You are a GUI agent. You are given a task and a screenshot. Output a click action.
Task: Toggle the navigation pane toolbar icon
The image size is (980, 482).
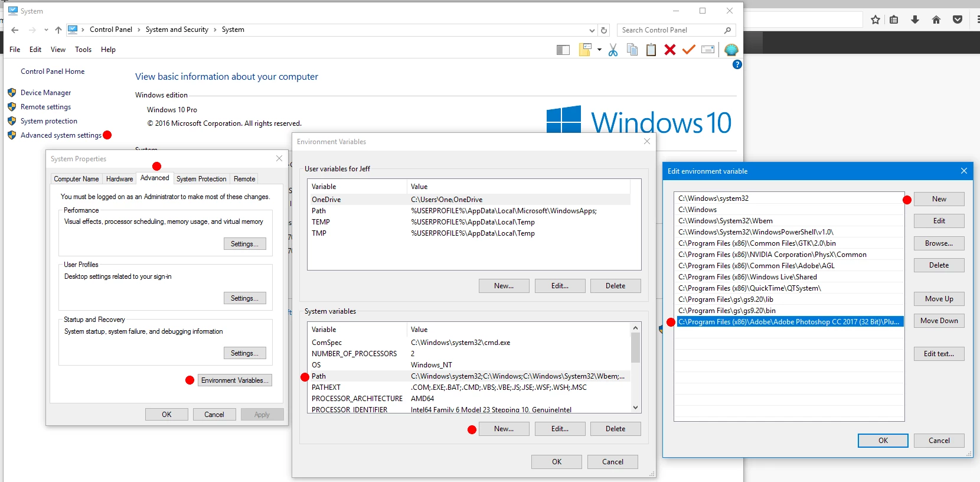point(563,50)
